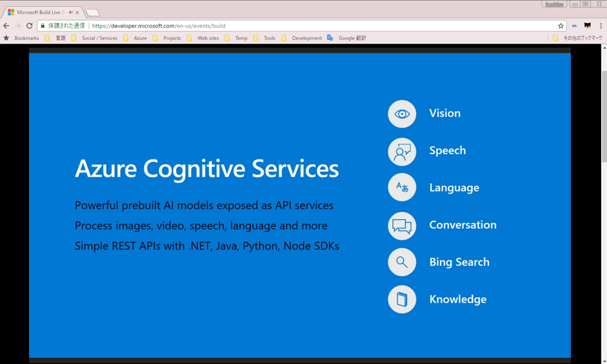Click the Language translation icon

402,187
